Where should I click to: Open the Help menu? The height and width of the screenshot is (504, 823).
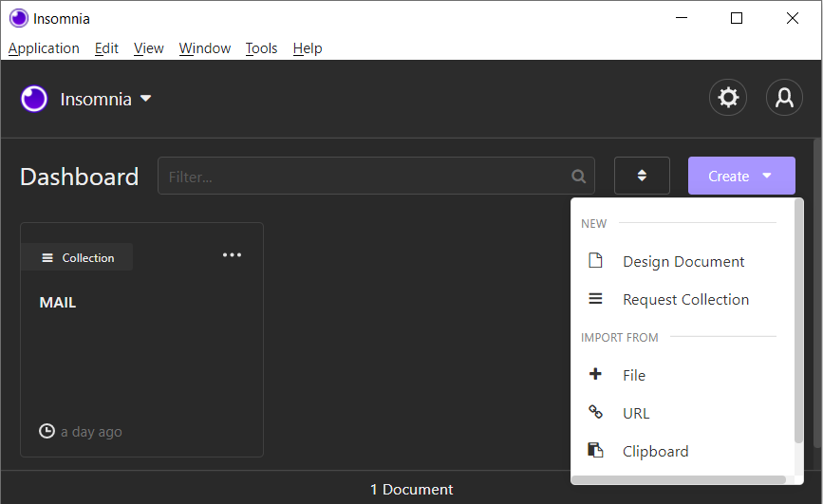coord(308,48)
